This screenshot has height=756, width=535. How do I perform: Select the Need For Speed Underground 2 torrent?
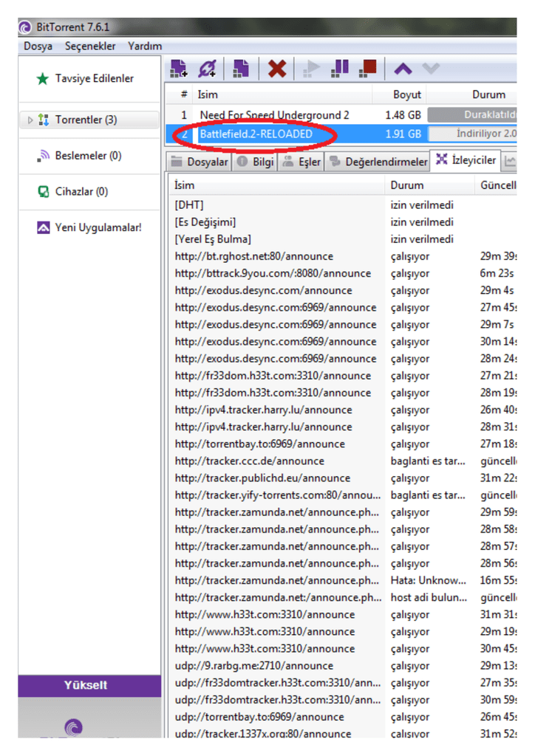[x=274, y=115]
